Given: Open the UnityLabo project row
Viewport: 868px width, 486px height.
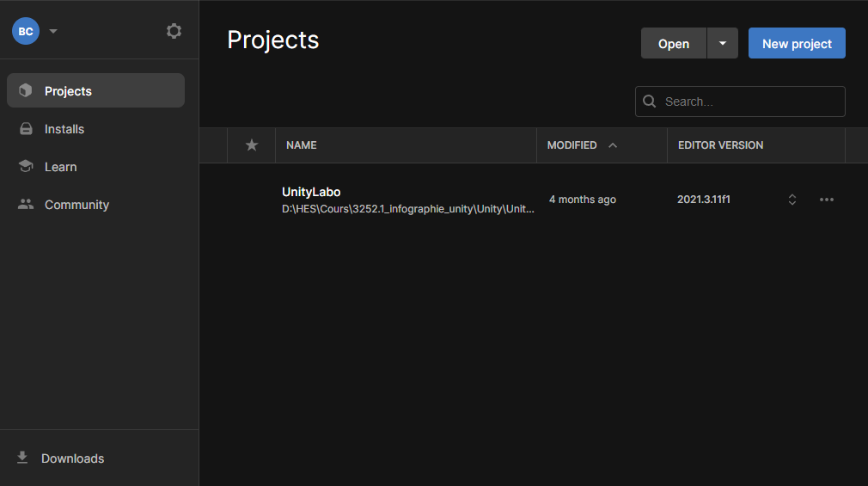Looking at the screenshot, I should click(x=408, y=200).
